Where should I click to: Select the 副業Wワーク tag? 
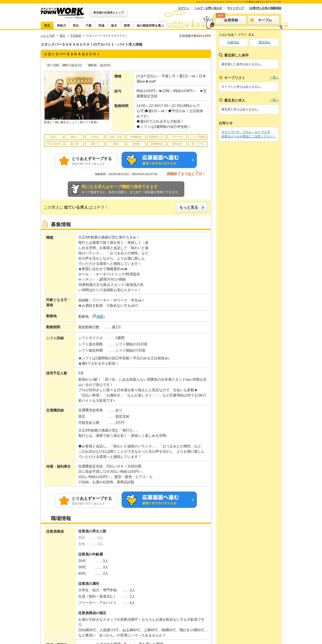coord(157,137)
